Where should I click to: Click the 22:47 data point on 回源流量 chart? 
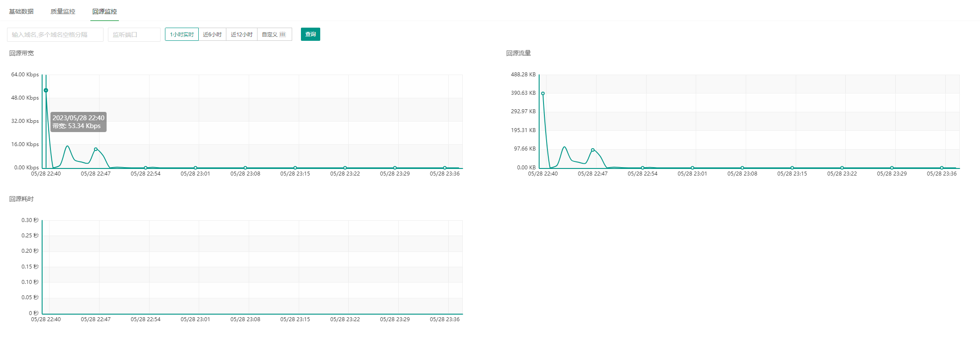coord(593,150)
